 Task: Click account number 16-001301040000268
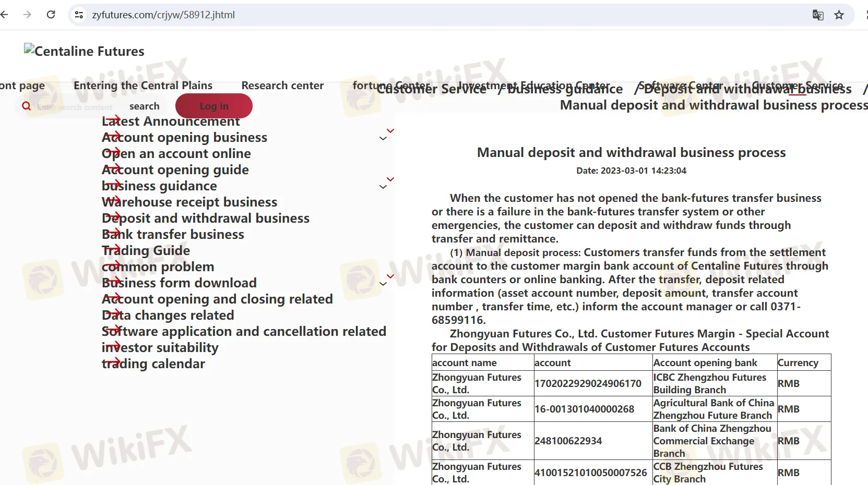[584, 409]
